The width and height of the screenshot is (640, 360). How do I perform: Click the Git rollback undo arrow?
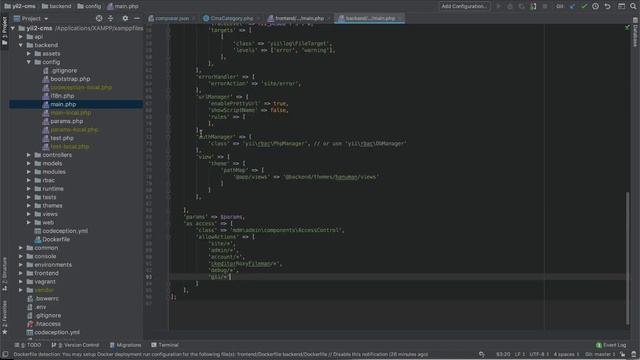click(607, 6)
